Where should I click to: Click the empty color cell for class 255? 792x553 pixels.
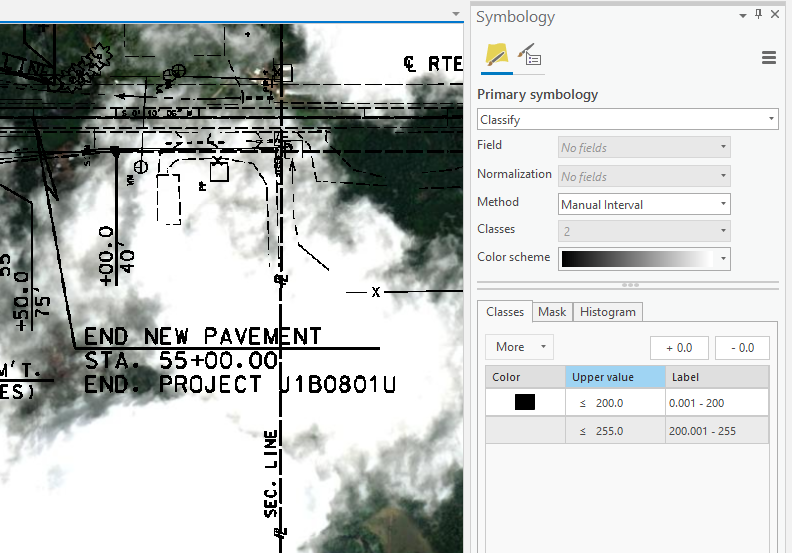point(525,430)
